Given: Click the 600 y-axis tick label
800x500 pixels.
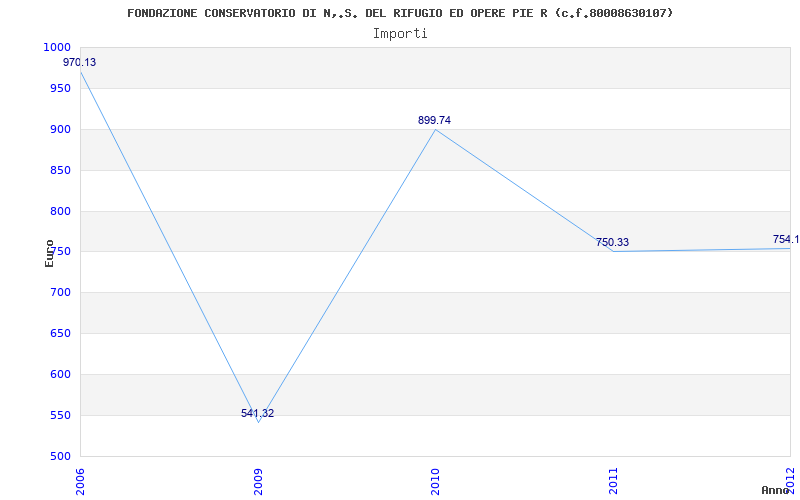Looking at the screenshot, I should (x=60, y=374).
